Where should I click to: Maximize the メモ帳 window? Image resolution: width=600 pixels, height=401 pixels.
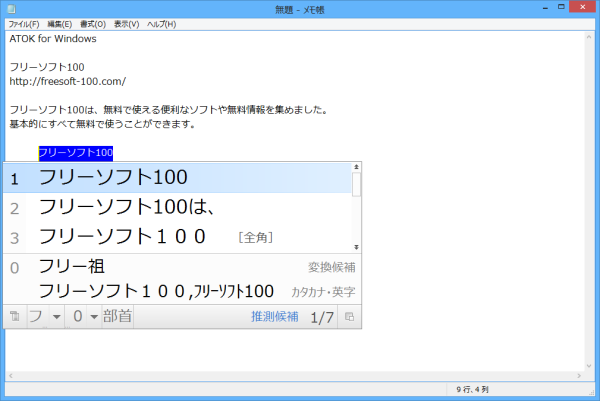click(561, 7)
